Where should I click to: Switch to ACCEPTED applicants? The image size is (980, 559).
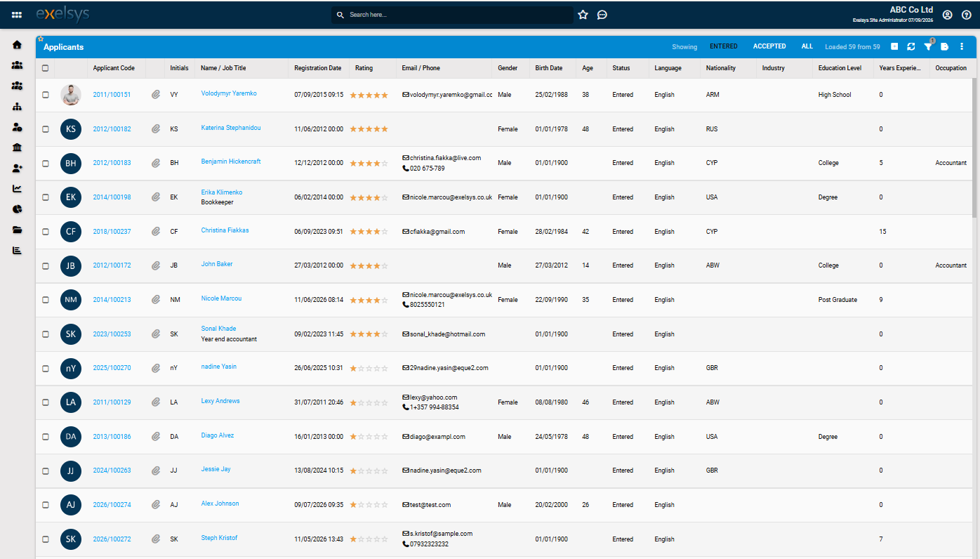point(769,46)
